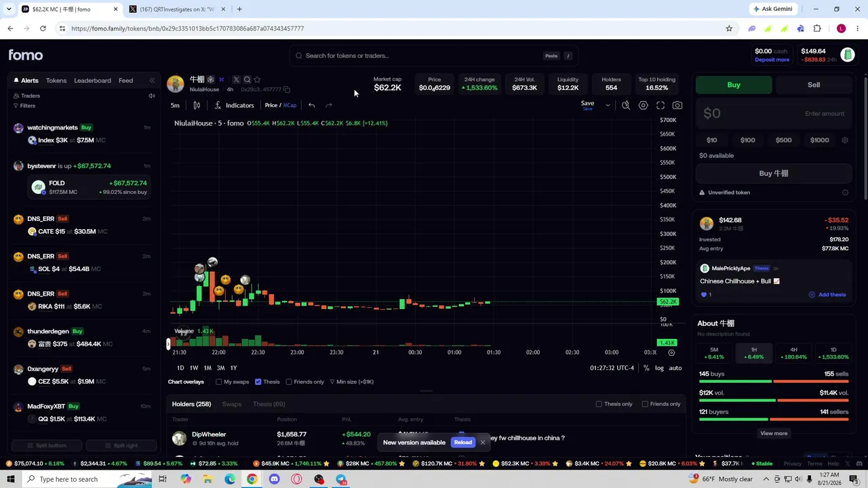The image size is (868, 488).
Task: Click the Buy 牛棚 button
Action: 774,174
